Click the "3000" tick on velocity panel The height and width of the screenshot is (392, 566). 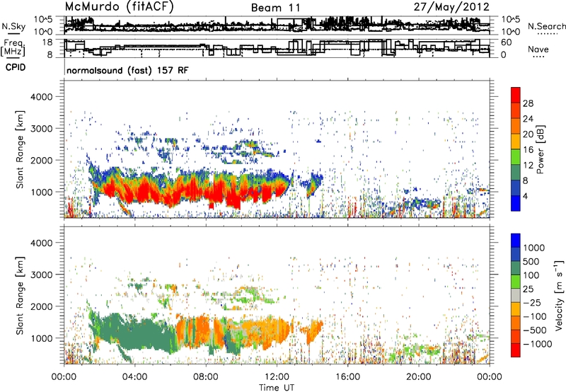tap(41, 275)
